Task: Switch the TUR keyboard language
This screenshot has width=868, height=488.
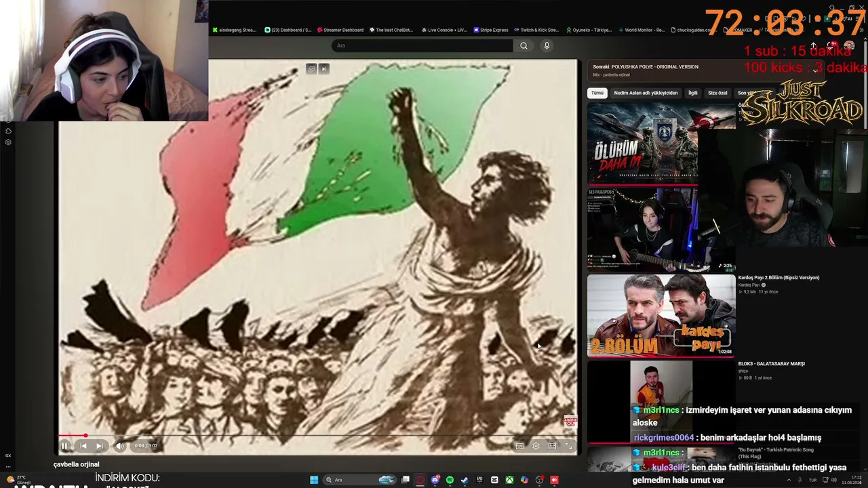Action: 812,480
